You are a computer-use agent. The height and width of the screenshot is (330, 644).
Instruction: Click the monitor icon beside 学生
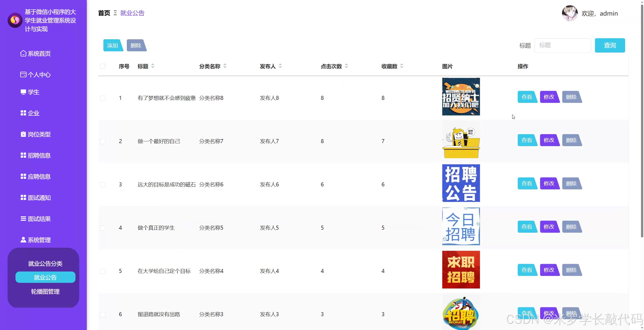[x=23, y=92]
